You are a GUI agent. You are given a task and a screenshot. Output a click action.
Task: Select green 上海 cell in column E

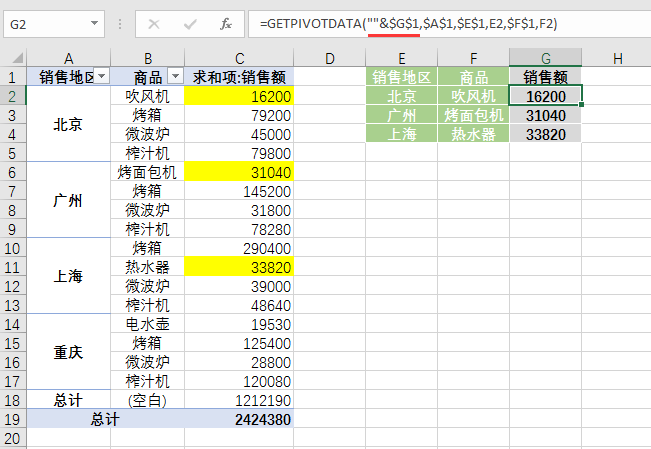pyautogui.click(x=401, y=134)
